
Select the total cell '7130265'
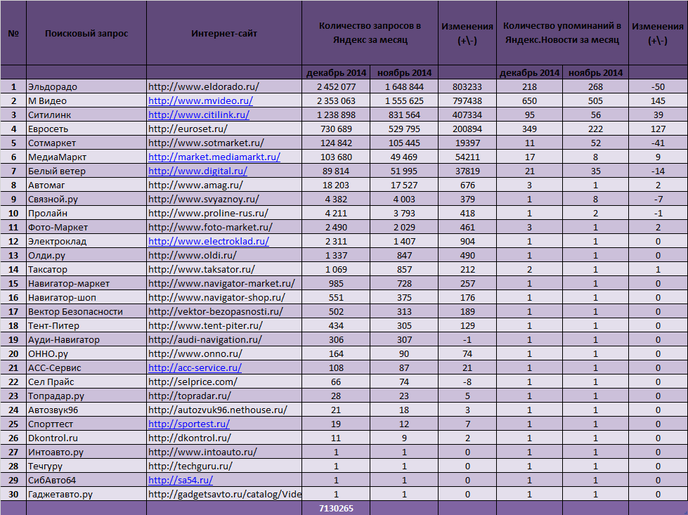pyautogui.click(x=336, y=508)
